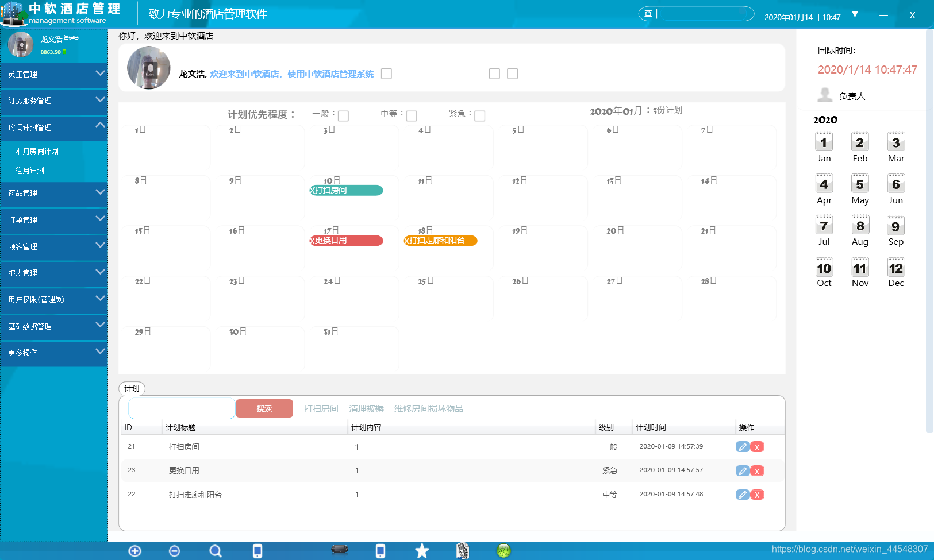This screenshot has height=560, width=934.
Task: Click the 搜索 button
Action: pos(264,408)
